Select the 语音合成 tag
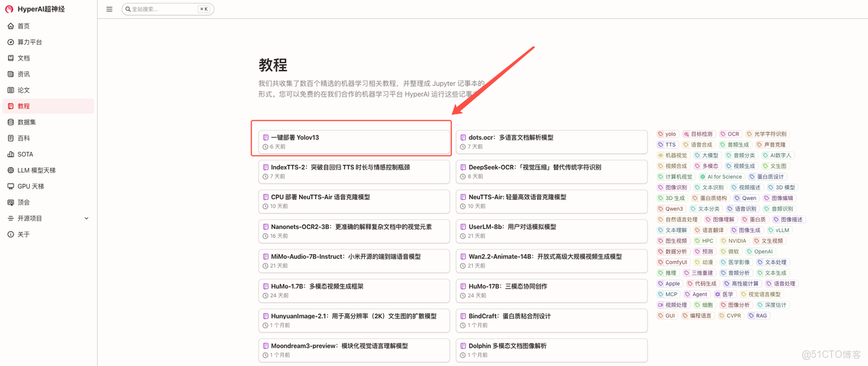The image size is (868, 366). point(698,144)
